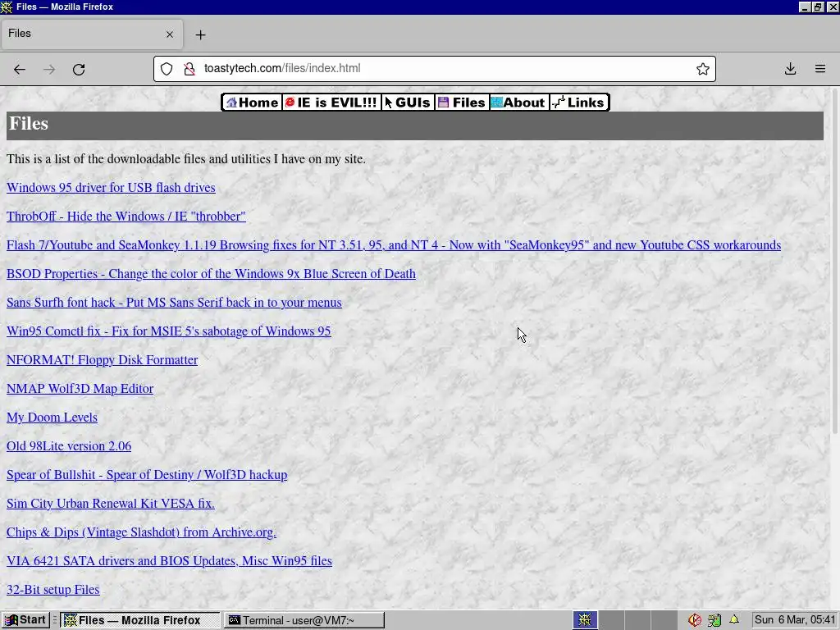The image size is (840, 630).
Task: Click the forward navigation arrow
Action: (x=49, y=69)
